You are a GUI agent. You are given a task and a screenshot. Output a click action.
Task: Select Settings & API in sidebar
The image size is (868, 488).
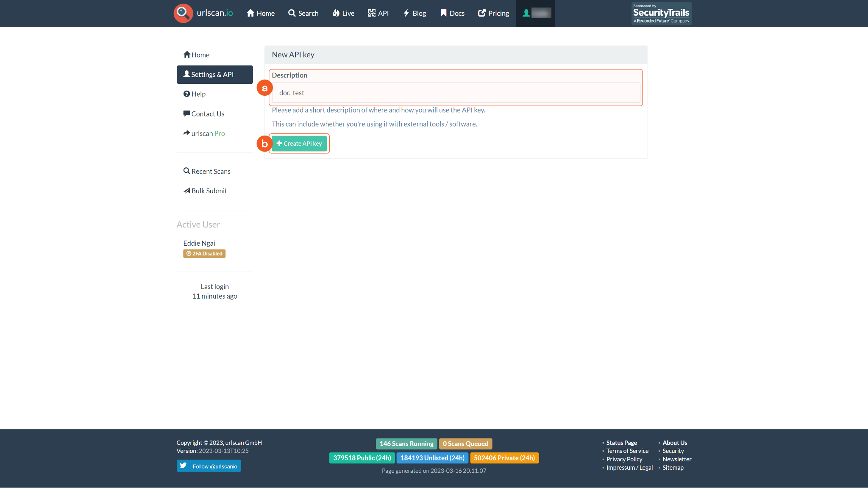point(214,75)
